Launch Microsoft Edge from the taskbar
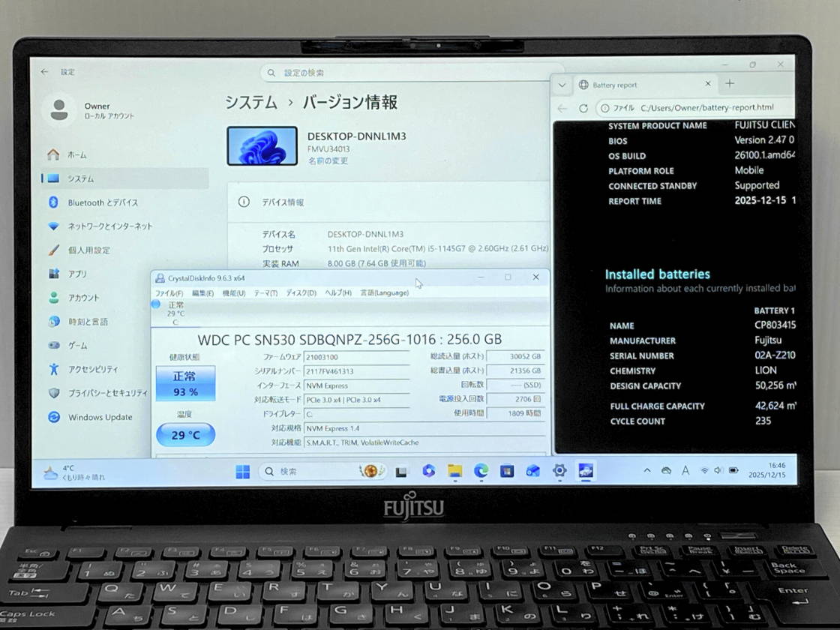Viewport: 840px width, 630px height. point(481,471)
